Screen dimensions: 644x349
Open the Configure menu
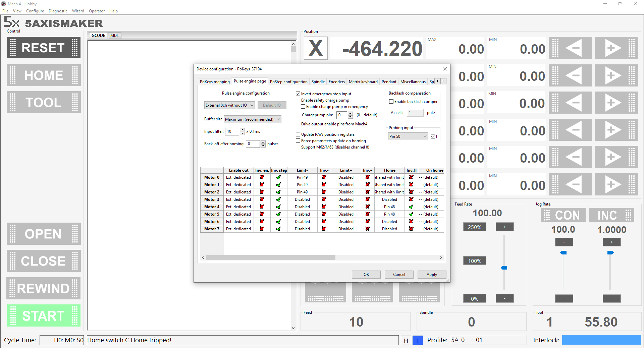tap(35, 11)
